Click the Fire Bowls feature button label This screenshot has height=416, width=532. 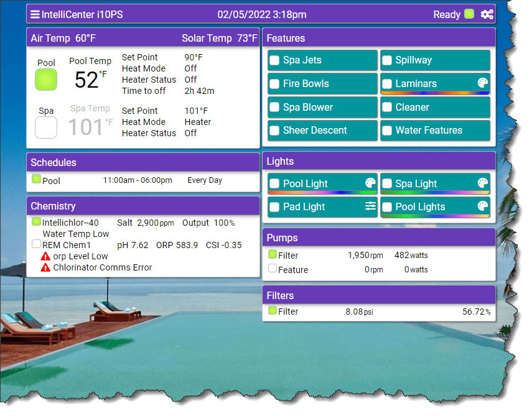coord(306,83)
